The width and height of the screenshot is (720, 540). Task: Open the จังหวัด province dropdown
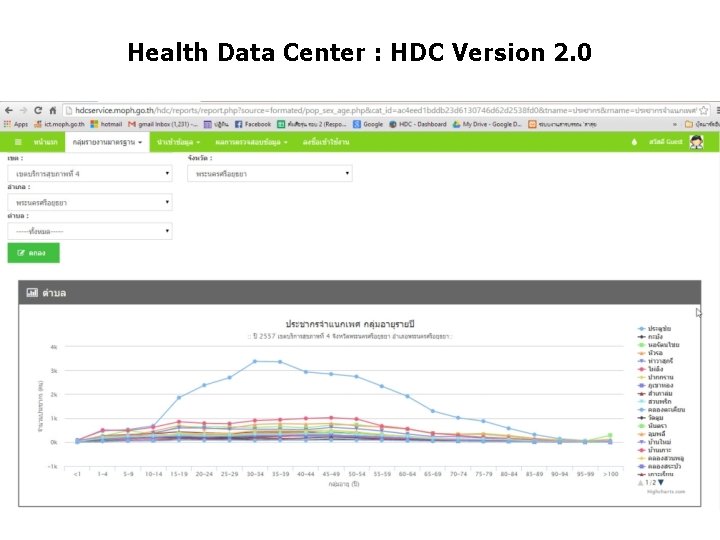pyautogui.click(x=270, y=174)
